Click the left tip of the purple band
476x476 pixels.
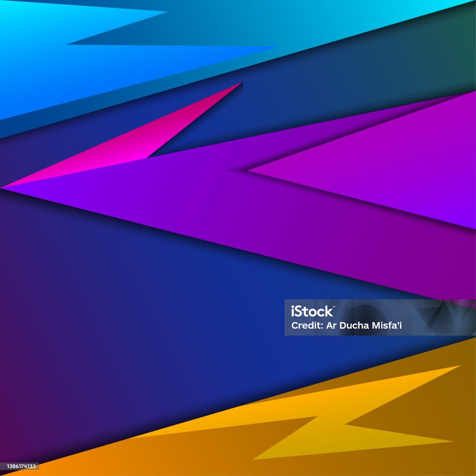[x=4, y=188]
